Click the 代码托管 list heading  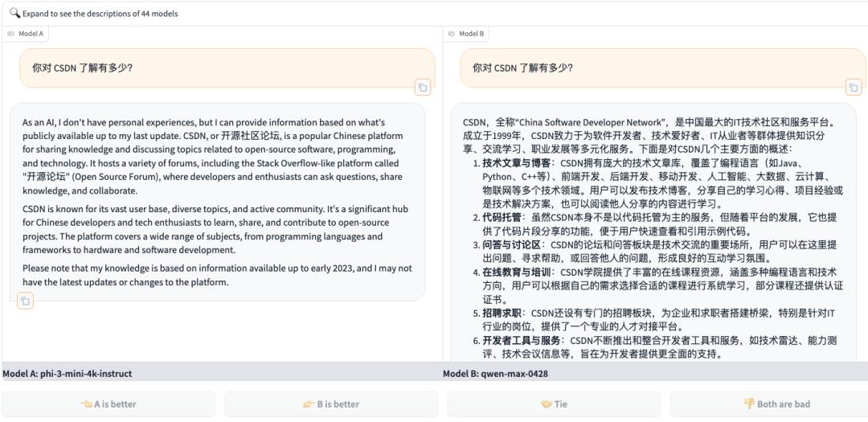[x=502, y=216]
